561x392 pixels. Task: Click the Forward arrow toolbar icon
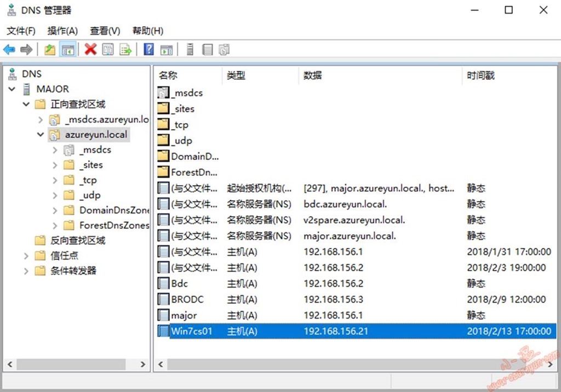point(26,49)
